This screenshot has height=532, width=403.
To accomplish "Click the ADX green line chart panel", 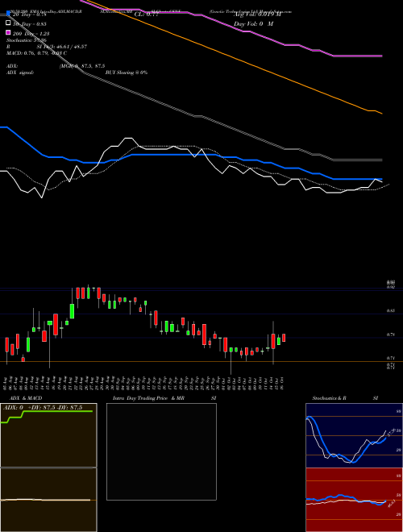I will coord(48,435).
